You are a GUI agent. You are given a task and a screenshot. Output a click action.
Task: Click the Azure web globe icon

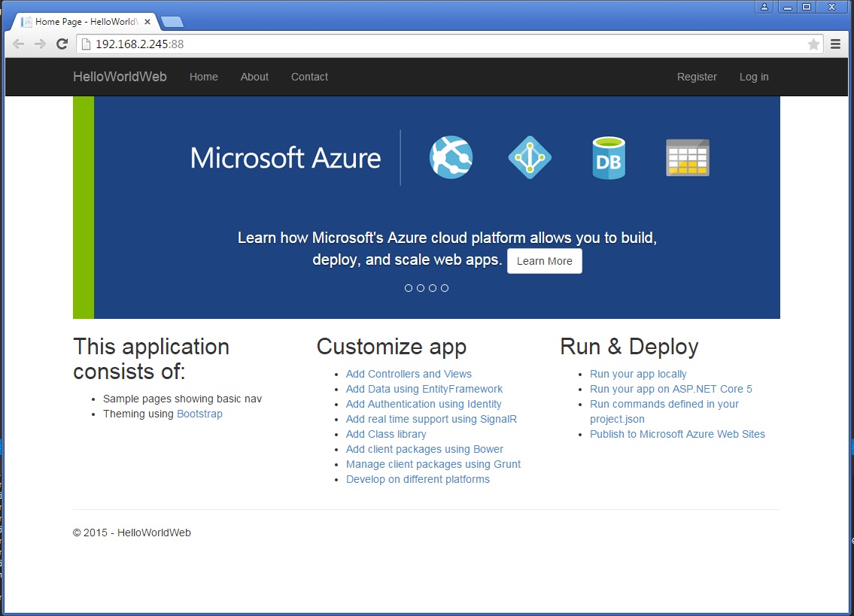coord(451,157)
